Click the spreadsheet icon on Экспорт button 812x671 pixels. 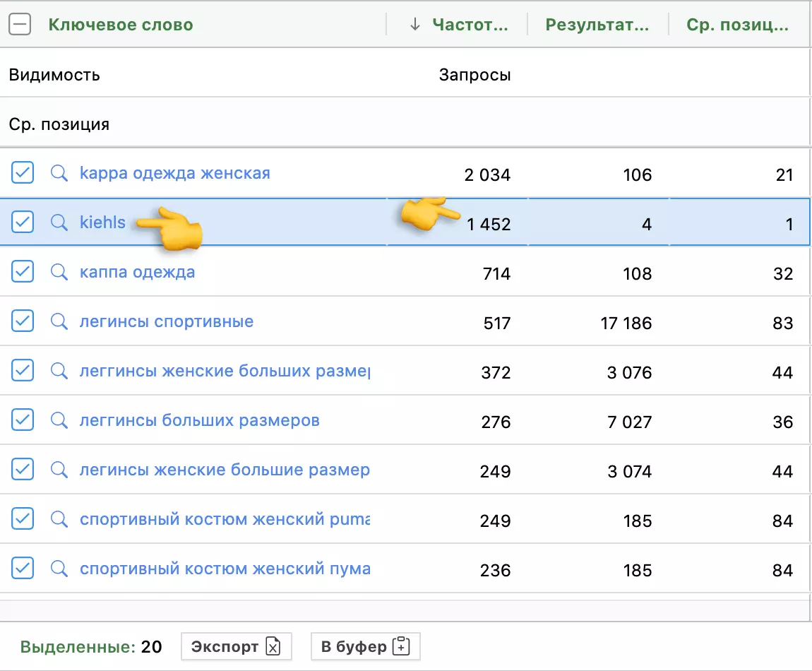click(273, 647)
